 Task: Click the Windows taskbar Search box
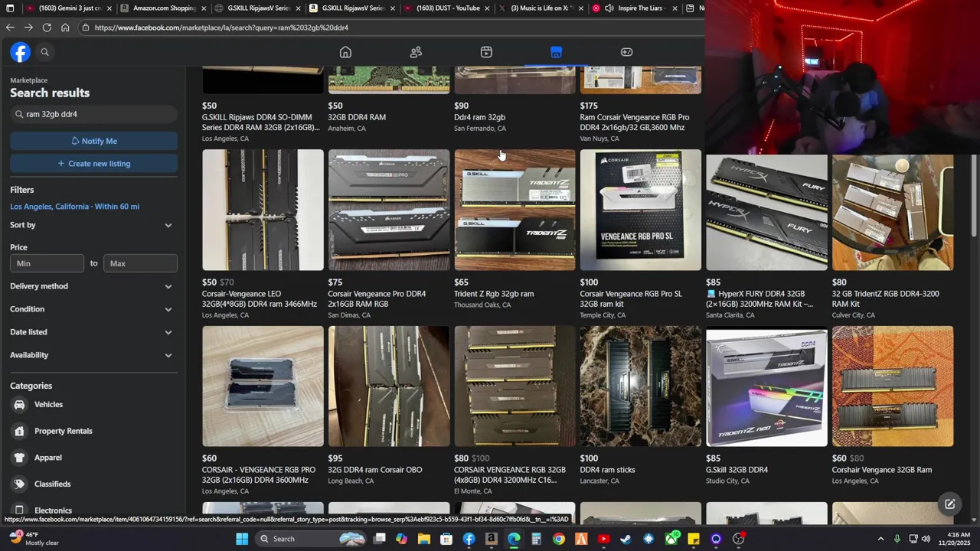pos(309,539)
